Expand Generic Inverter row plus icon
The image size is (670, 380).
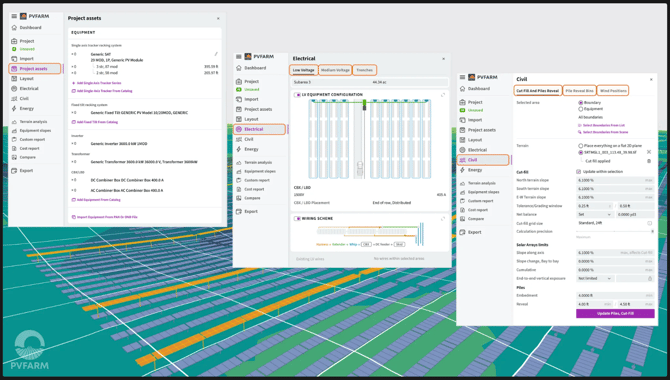click(x=73, y=144)
